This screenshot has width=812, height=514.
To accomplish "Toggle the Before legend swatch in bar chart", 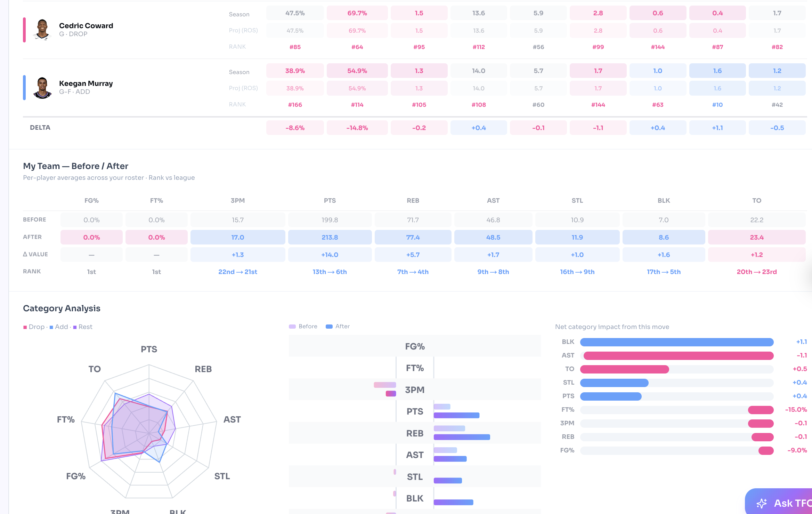I will pyautogui.click(x=292, y=327).
